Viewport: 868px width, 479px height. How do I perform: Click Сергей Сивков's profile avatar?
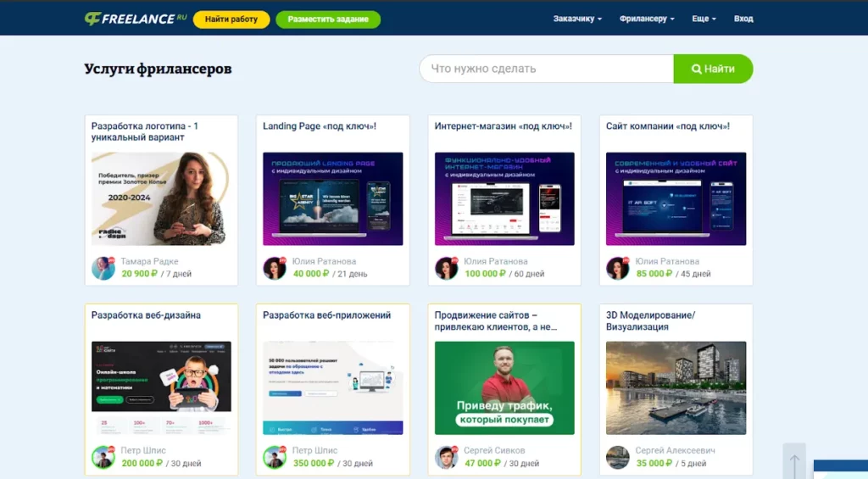[447, 457]
